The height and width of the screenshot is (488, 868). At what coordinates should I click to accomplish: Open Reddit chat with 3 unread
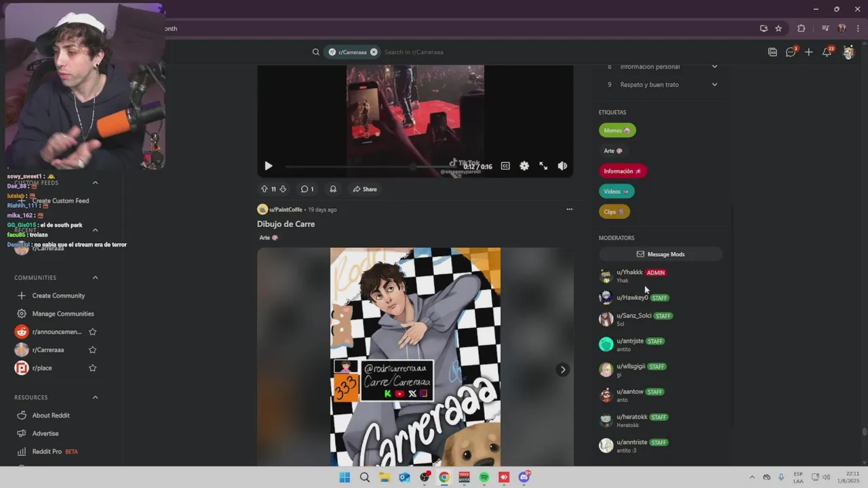coord(791,52)
